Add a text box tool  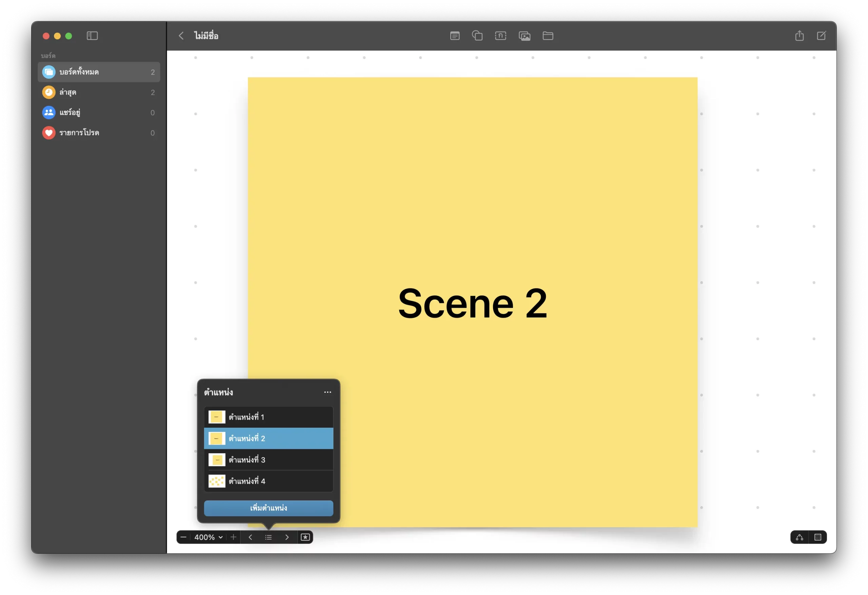click(x=500, y=36)
